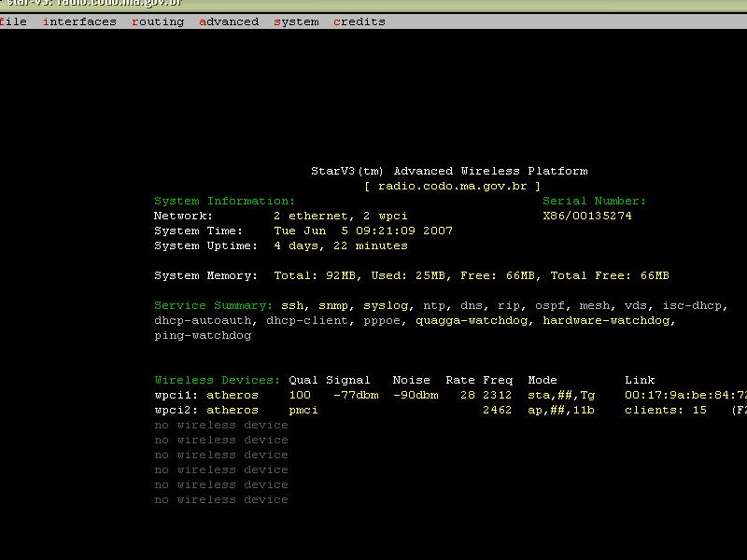
Task: Click the StarV3 Advanced Wireless Platform title
Action: point(449,171)
